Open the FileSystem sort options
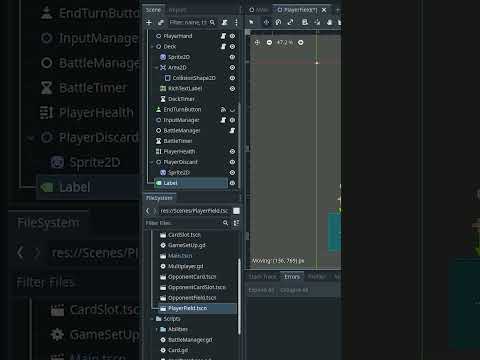The width and height of the screenshot is (480, 360). pos(236,223)
